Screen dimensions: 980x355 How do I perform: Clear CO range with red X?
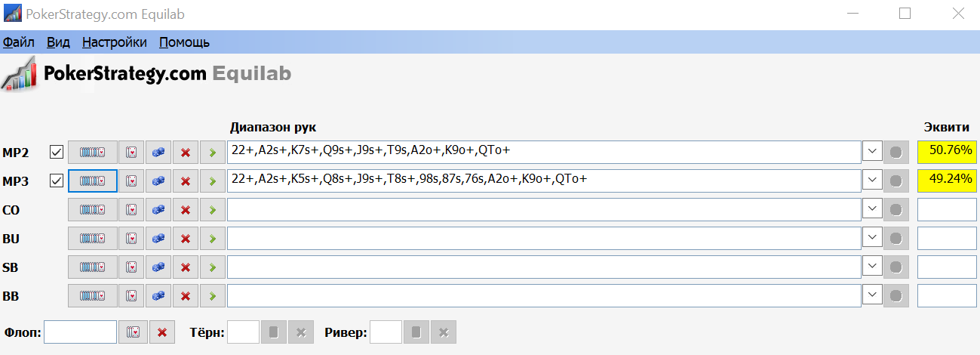point(186,210)
